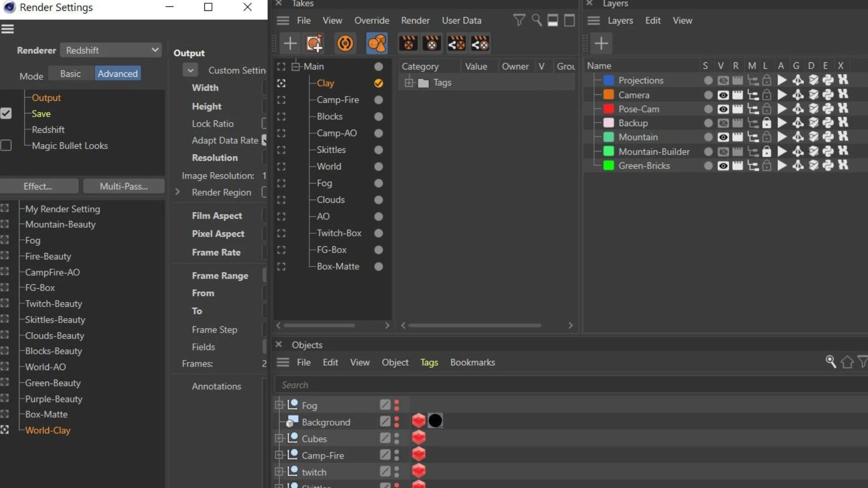Click the red Pose-Cam layer color swatch

(609, 109)
